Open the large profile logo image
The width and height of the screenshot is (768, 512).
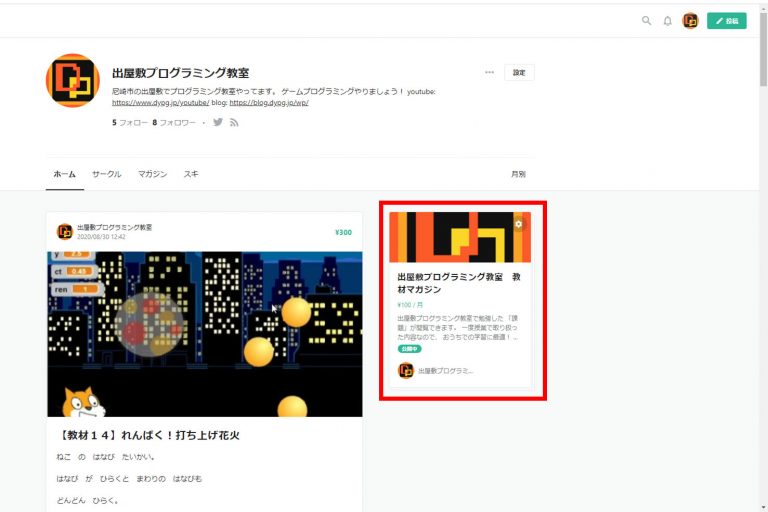coord(72,80)
